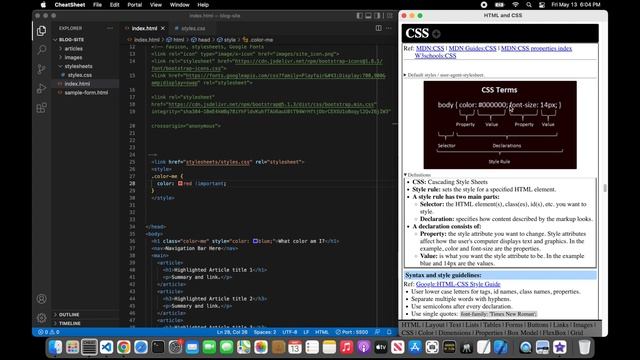640x360 pixels.
Task: Close the index.html editor tab
Action: 163,28
